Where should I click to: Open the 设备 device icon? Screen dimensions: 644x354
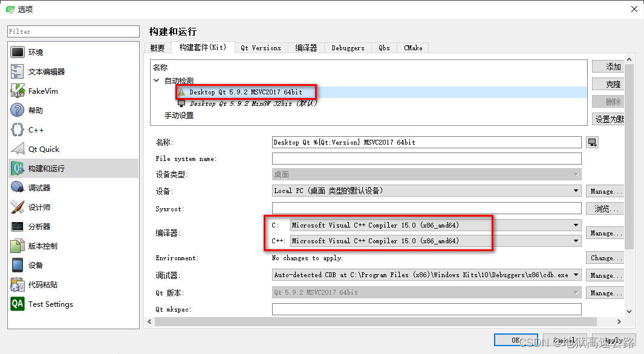pyautogui.click(x=18, y=265)
